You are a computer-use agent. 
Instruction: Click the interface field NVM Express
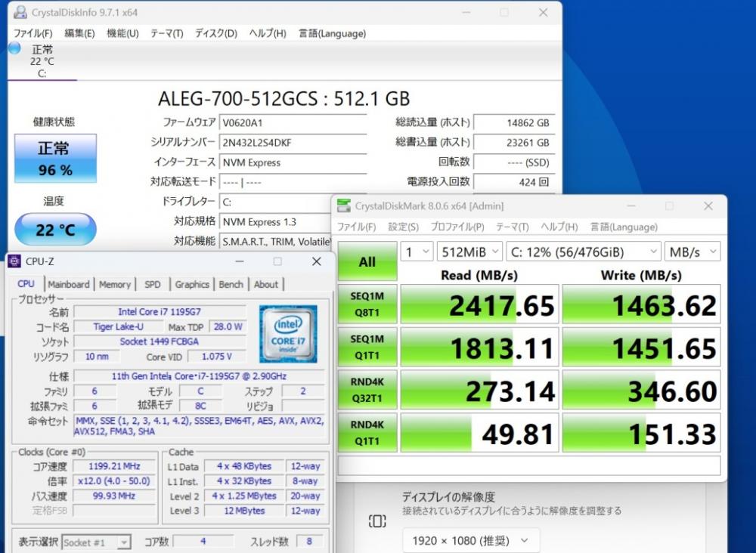click(x=293, y=162)
